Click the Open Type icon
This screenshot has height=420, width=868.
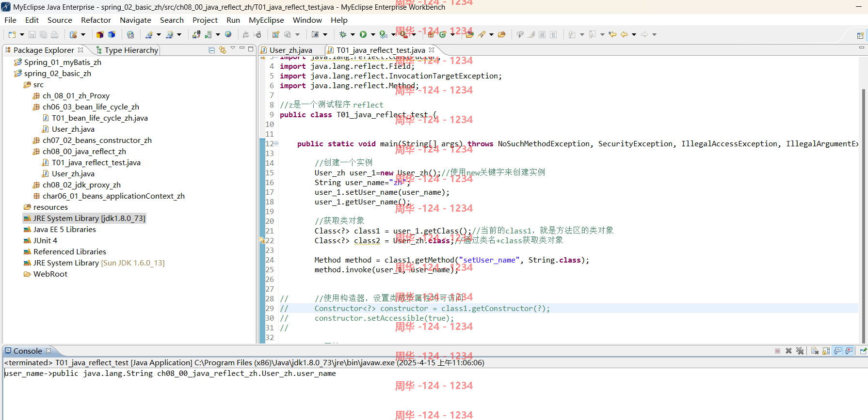pos(469,34)
